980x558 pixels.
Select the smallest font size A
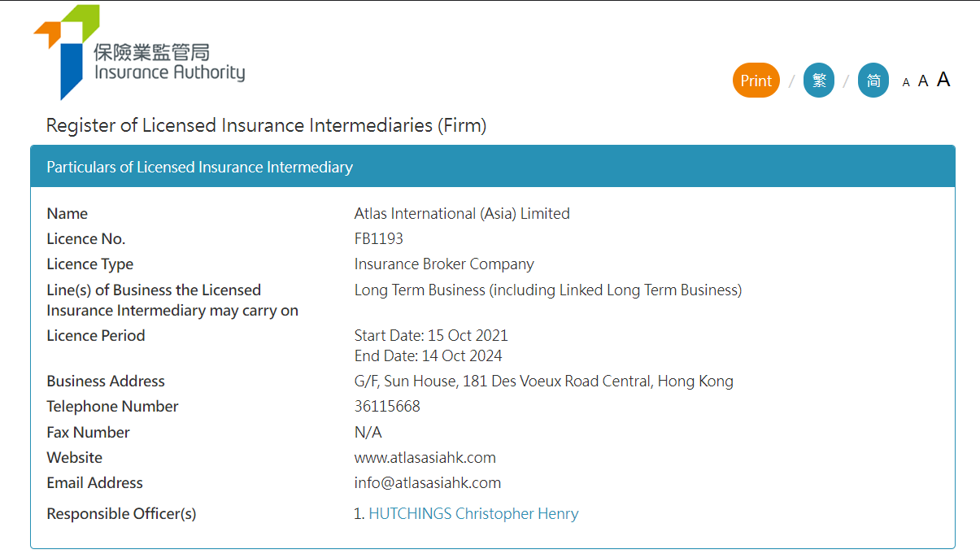(906, 82)
